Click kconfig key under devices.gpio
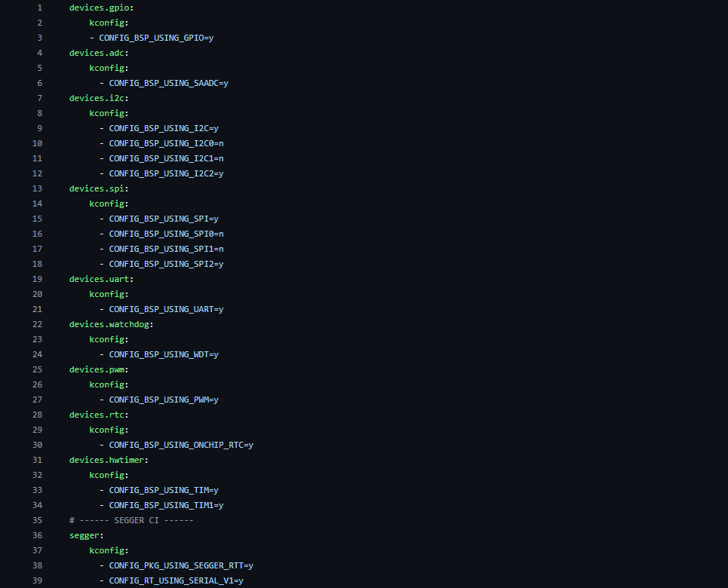Screen dimensions: 728x588 tap(107, 23)
